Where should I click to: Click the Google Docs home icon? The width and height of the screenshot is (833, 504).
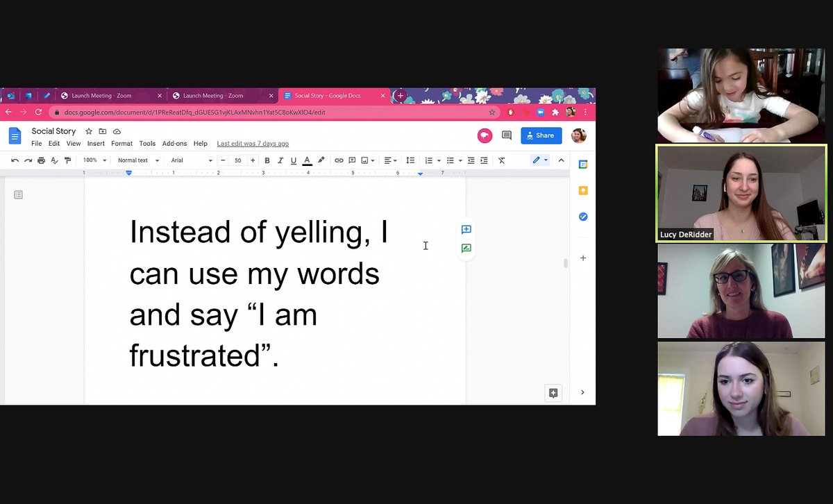tap(15, 135)
